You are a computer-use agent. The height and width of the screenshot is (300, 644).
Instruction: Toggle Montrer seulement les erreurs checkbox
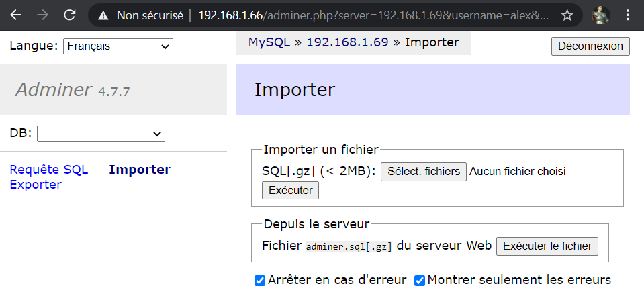pyautogui.click(x=419, y=281)
